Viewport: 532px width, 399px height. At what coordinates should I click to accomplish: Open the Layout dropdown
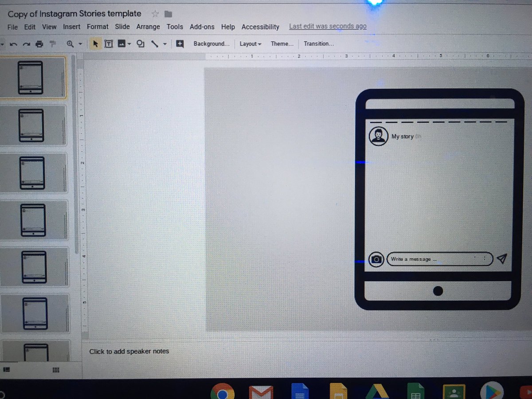[x=250, y=43]
